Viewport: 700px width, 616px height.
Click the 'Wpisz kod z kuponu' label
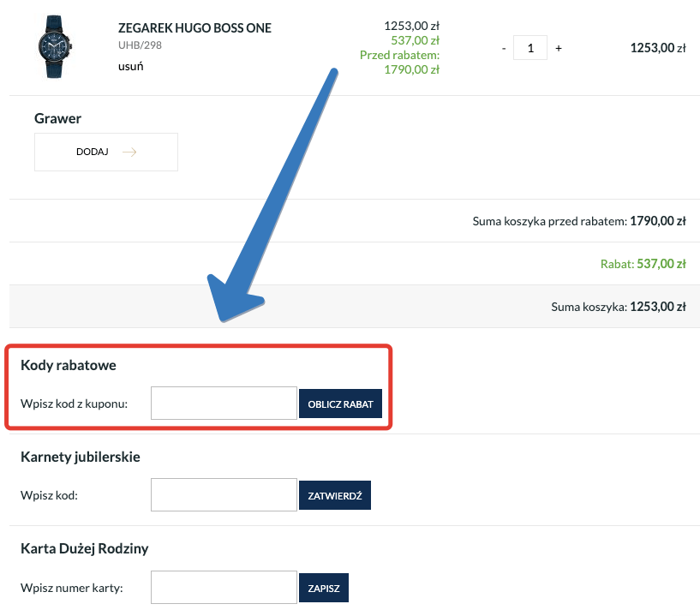[74, 404]
